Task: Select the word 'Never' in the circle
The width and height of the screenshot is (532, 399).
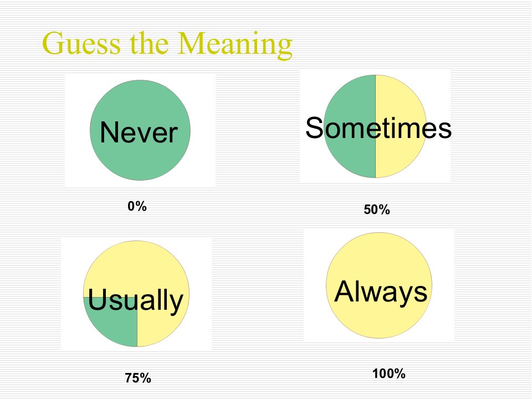Action: point(139,132)
